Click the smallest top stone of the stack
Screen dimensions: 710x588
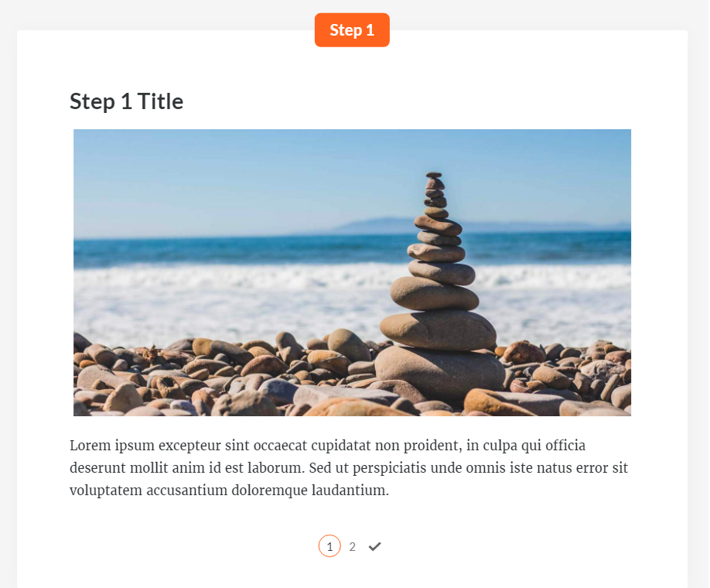433,175
